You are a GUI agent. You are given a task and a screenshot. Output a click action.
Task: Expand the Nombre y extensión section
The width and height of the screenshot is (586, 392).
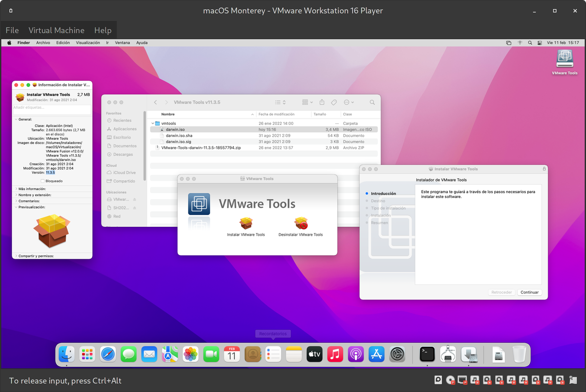[x=16, y=195]
